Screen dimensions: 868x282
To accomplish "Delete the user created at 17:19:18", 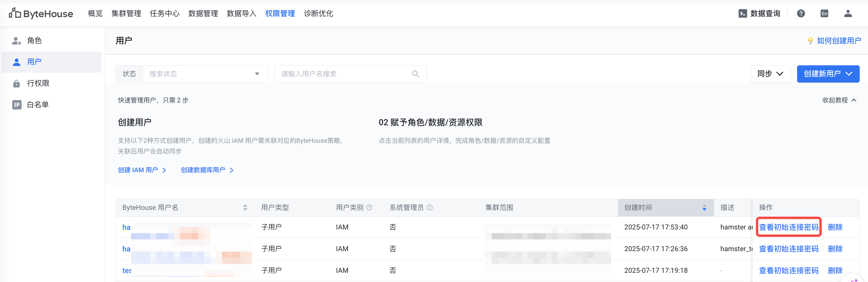I will (x=835, y=270).
